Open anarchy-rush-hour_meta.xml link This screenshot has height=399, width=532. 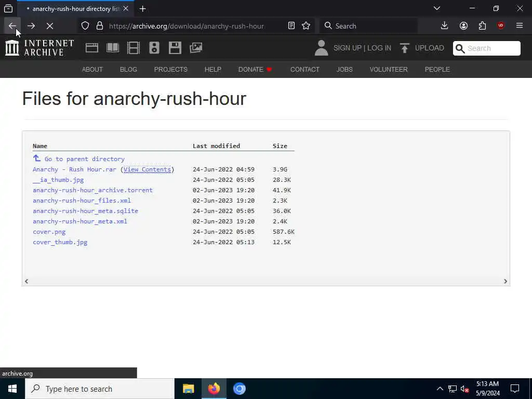coord(79,221)
